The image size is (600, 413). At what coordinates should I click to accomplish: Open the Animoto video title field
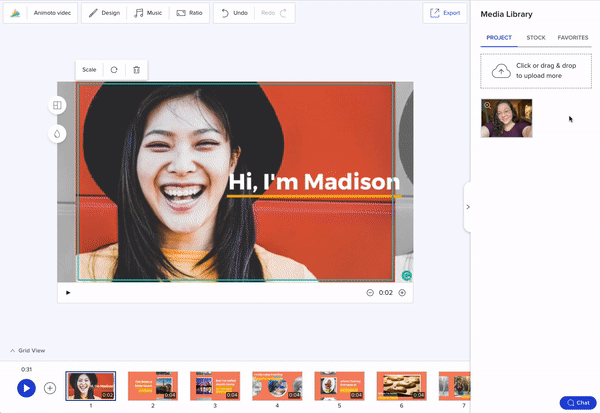(52, 13)
